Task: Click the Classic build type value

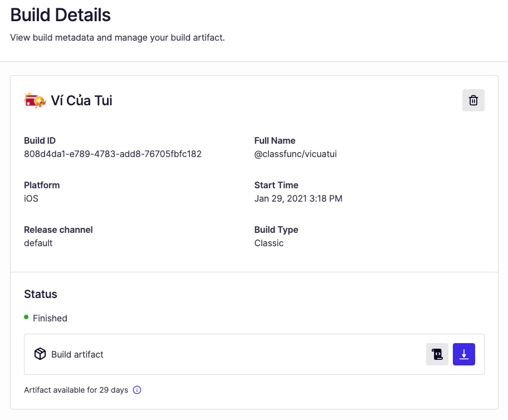Action: pyautogui.click(x=269, y=243)
